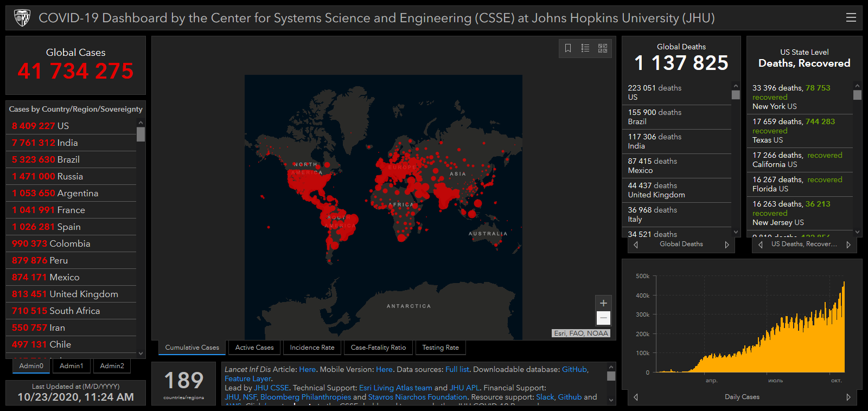
Task: Select Florida US deaths entry
Action: click(800, 184)
